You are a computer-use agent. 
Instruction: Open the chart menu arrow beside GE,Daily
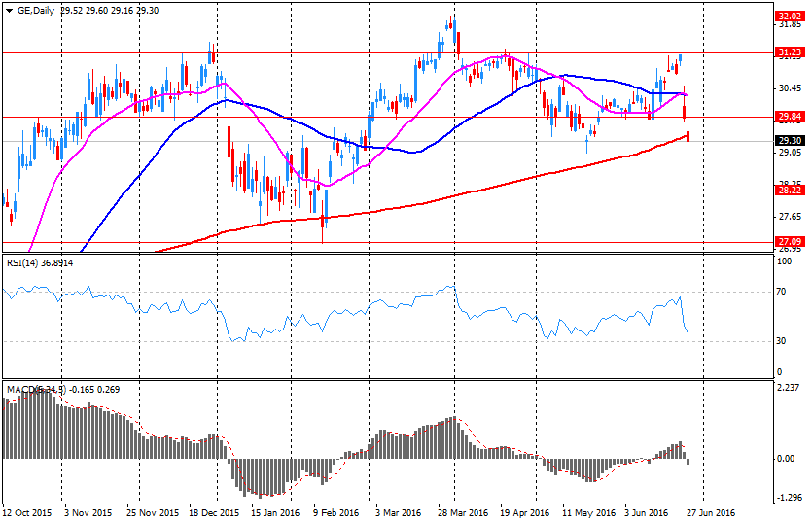(x=9, y=11)
